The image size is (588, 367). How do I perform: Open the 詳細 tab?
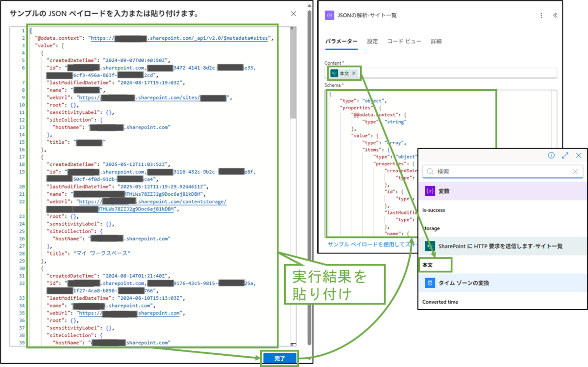tap(436, 41)
